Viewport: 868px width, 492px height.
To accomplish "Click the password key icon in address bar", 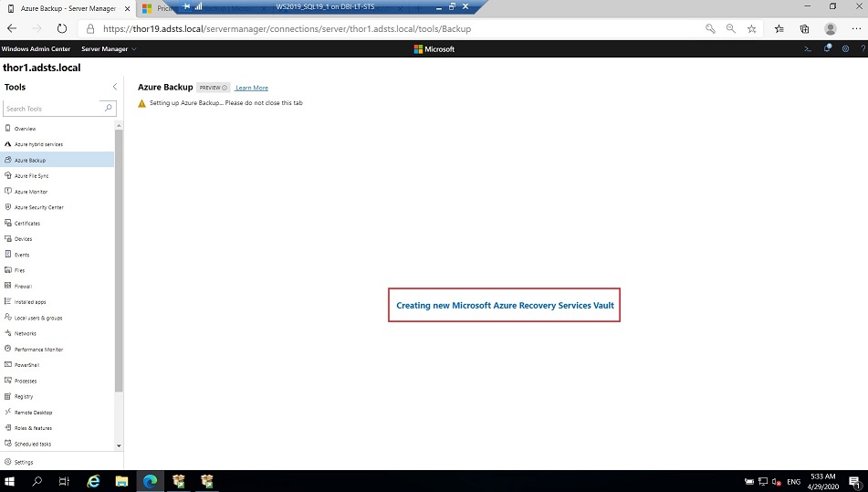I will [x=710, y=29].
